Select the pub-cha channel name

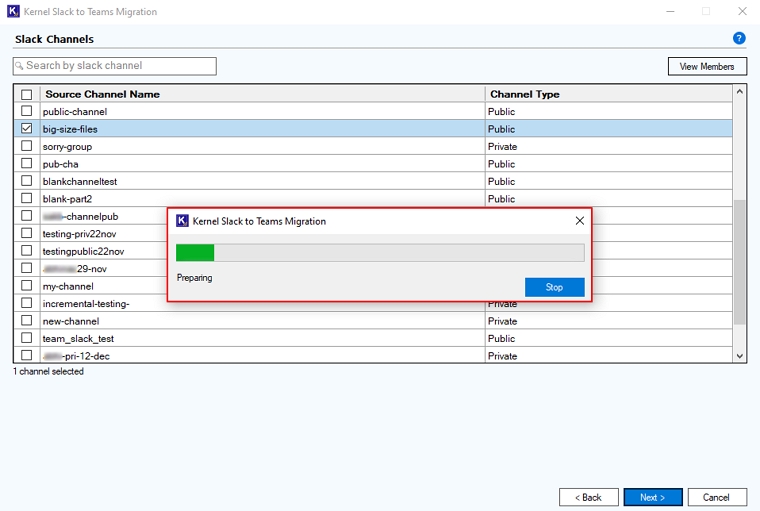[x=60, y=164]
